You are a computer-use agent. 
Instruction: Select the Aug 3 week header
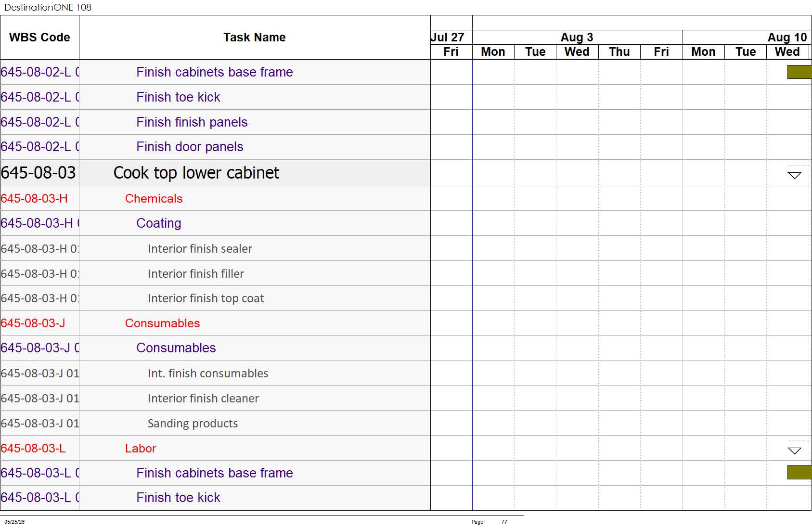click(x=577, y=37)
